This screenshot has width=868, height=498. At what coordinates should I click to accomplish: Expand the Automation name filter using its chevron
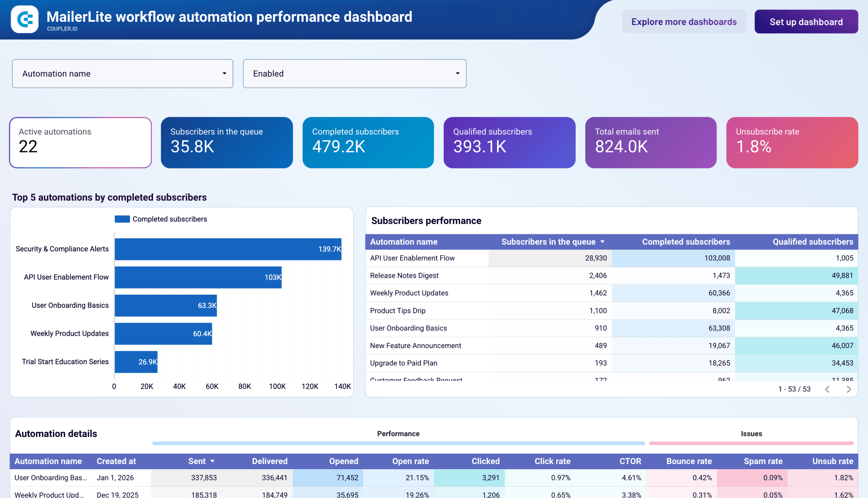pyautogui.click(x=224, y=73)
